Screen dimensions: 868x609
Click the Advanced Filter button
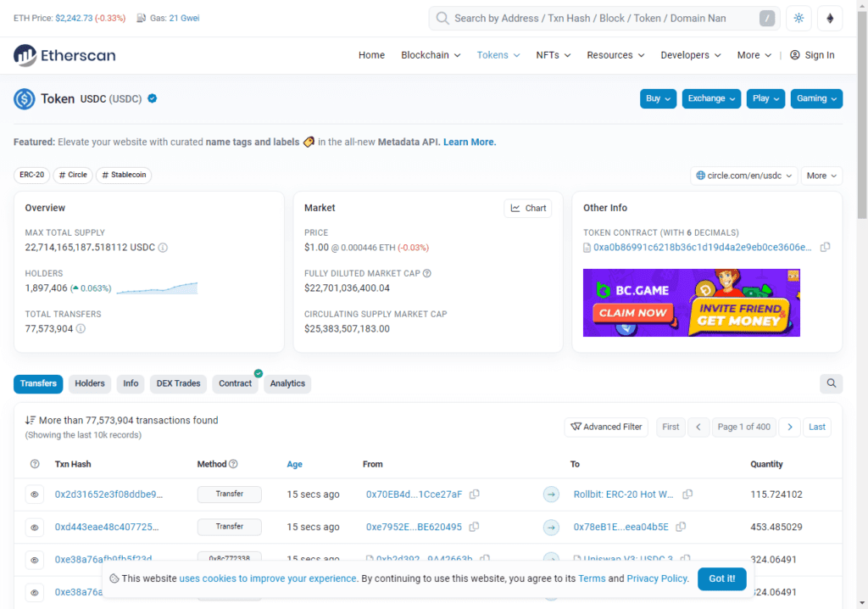(606, 427)
